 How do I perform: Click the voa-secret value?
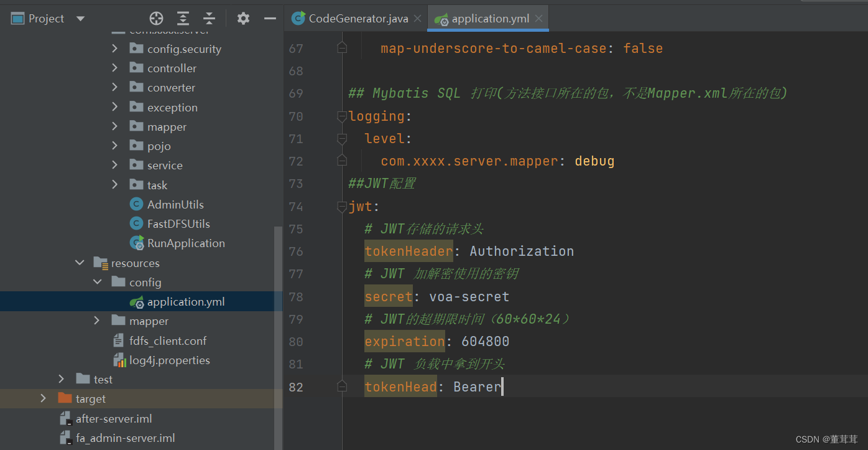coord(469,297)
